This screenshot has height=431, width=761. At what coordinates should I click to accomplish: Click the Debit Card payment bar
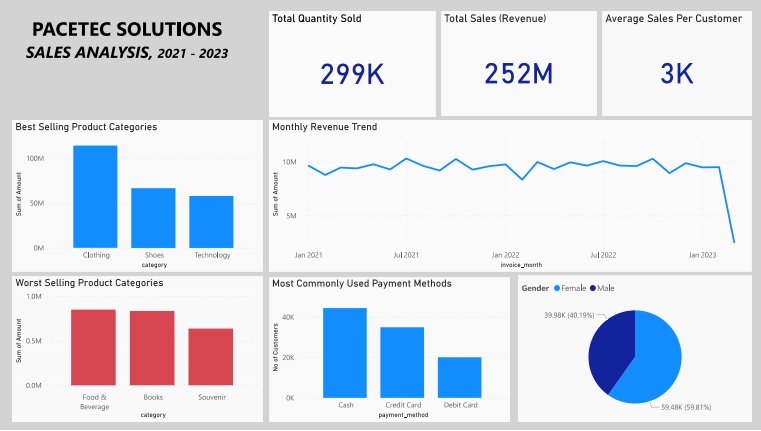[459, 377]
